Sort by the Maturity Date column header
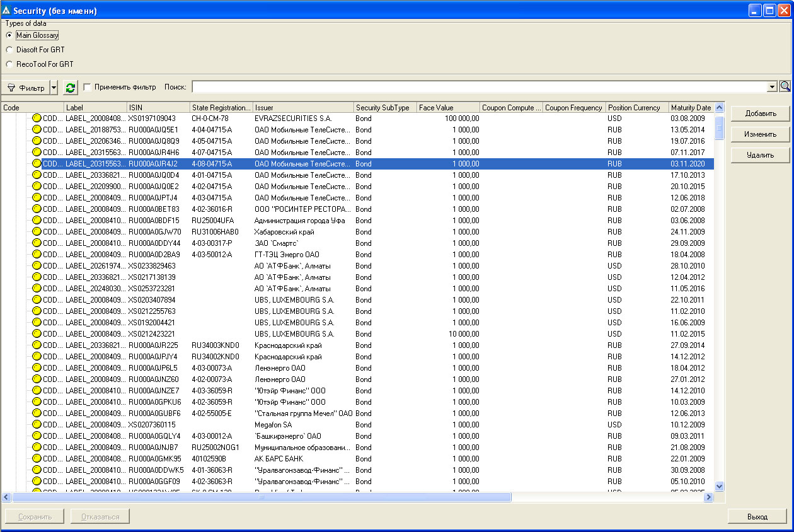The width and height of the screenshot is (794, 532). point(691,108)
